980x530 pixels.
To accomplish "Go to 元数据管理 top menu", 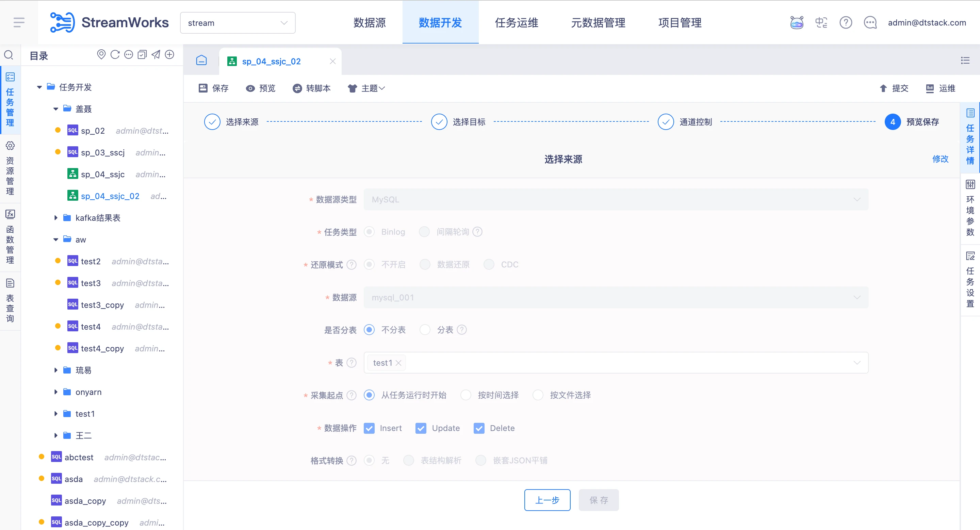I will tap(598, 22).
